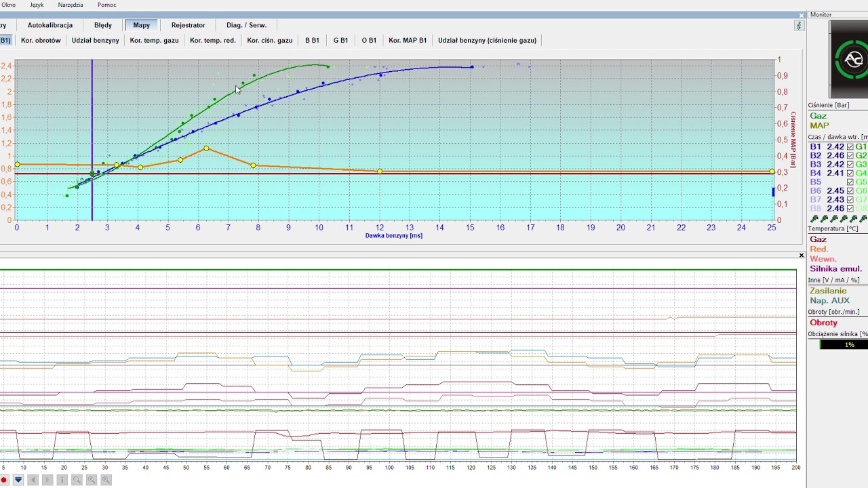Select the Kor. MAP B1 sub-tab
This screenshot has width=868, height=488.
tap(408, 40)
